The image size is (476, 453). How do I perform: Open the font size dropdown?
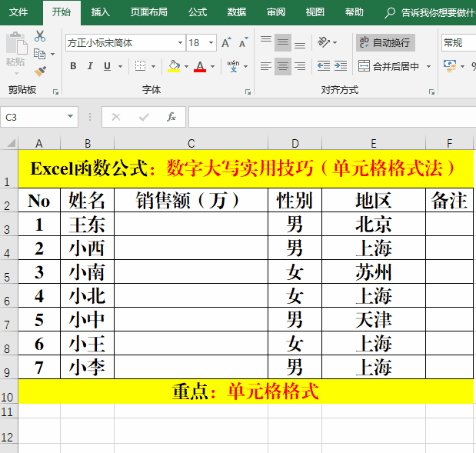coord(211,43)
